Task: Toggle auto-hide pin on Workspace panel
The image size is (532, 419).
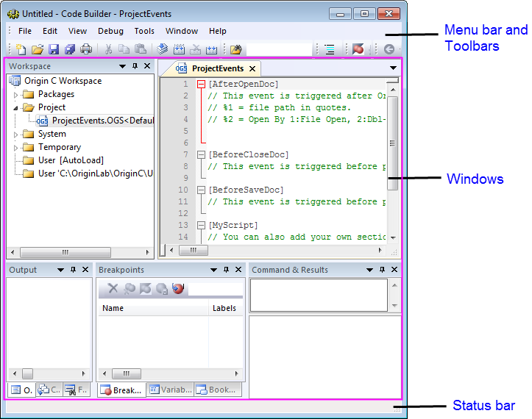Action: tap(135, 65)
